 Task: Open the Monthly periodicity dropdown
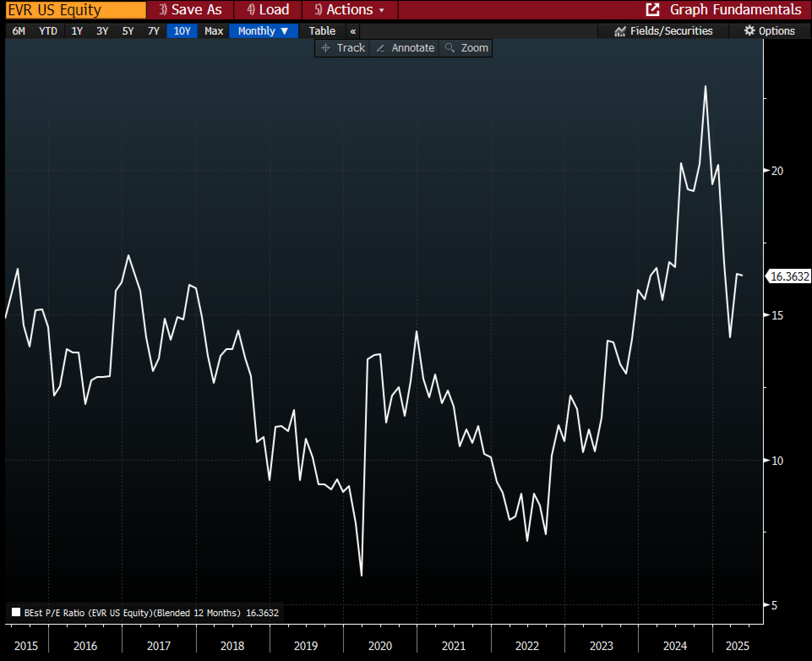click(264, 31)
